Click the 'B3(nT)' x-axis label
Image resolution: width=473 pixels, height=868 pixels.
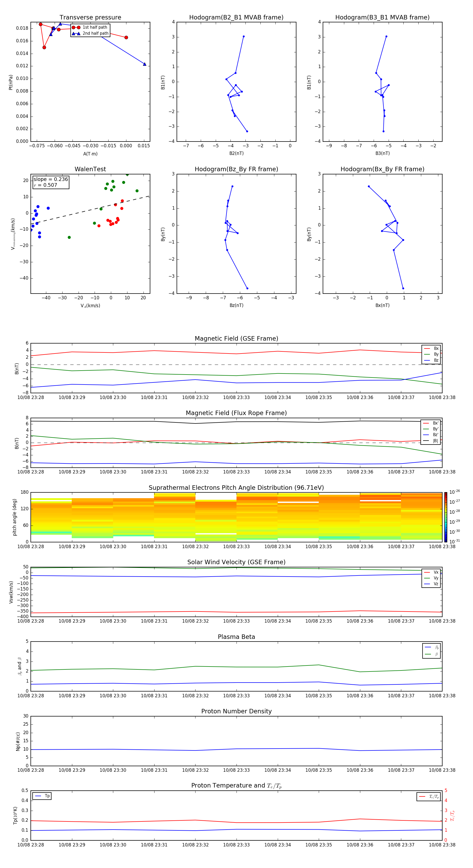[382, 153]
